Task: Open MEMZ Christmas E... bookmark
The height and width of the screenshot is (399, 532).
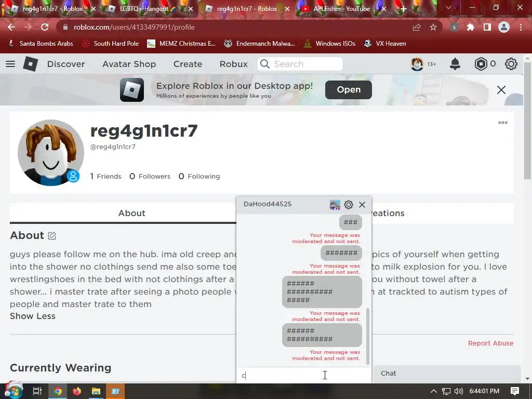Action: point(181,44)
